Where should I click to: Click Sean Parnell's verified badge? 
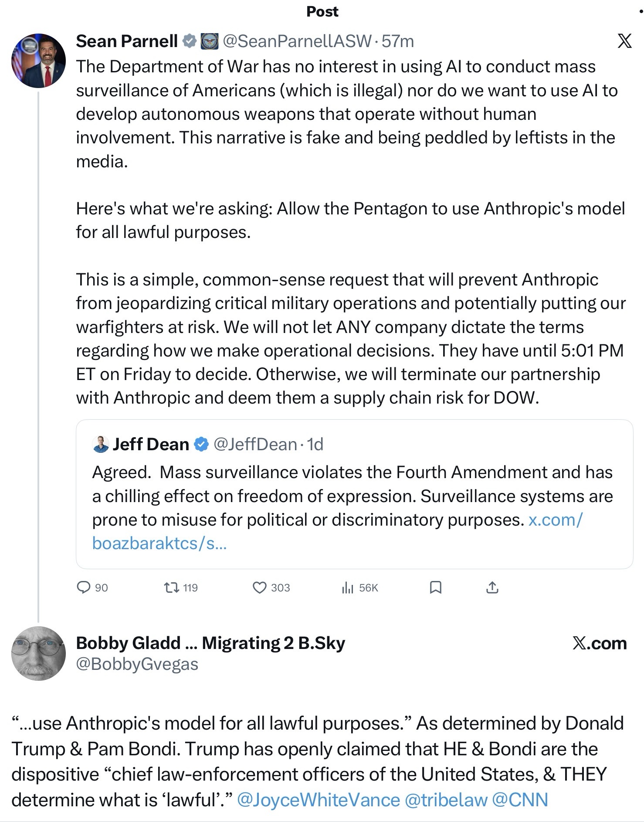click(189, 41)
